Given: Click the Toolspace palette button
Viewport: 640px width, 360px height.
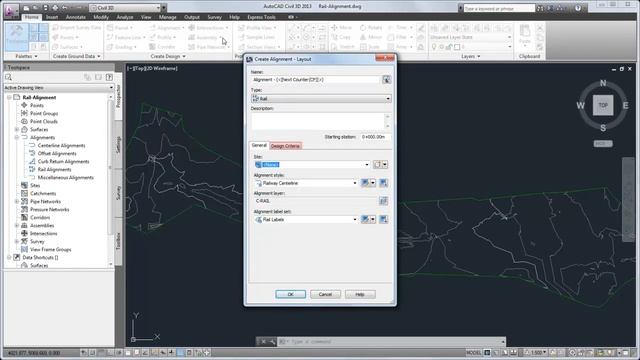Looking at the screenshot, I should tap(17, 37).
